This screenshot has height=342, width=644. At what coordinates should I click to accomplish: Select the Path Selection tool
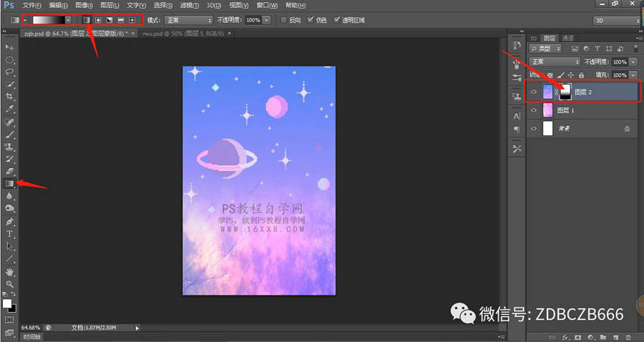click(9, 247)
